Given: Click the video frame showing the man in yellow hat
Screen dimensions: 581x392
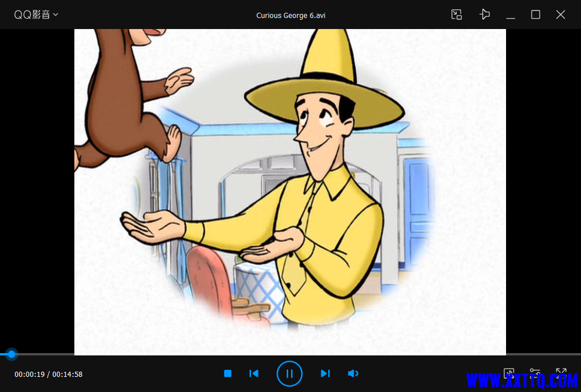Looking at the screenshot, I should pos(290,192).
